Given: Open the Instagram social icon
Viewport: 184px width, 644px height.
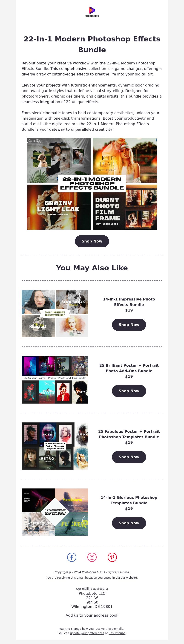Looking at the screenshot, I should click(x=92, y=557).
